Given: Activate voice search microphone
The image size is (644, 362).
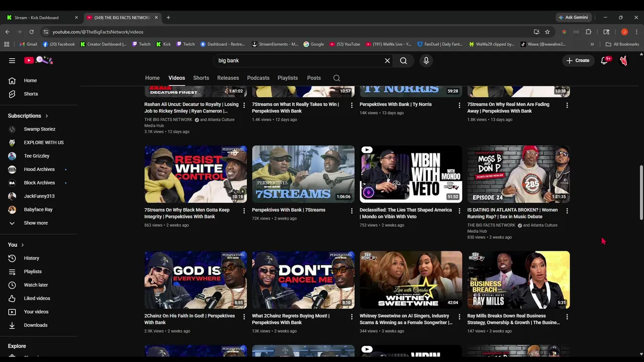Looking at the screenshot, I should [x=426, y=60].
